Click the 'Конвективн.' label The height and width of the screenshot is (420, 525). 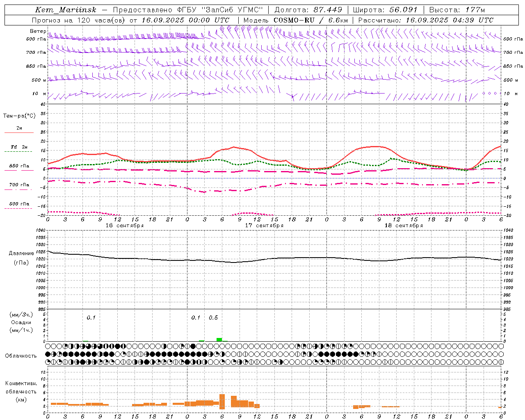[x=21, y=383]
